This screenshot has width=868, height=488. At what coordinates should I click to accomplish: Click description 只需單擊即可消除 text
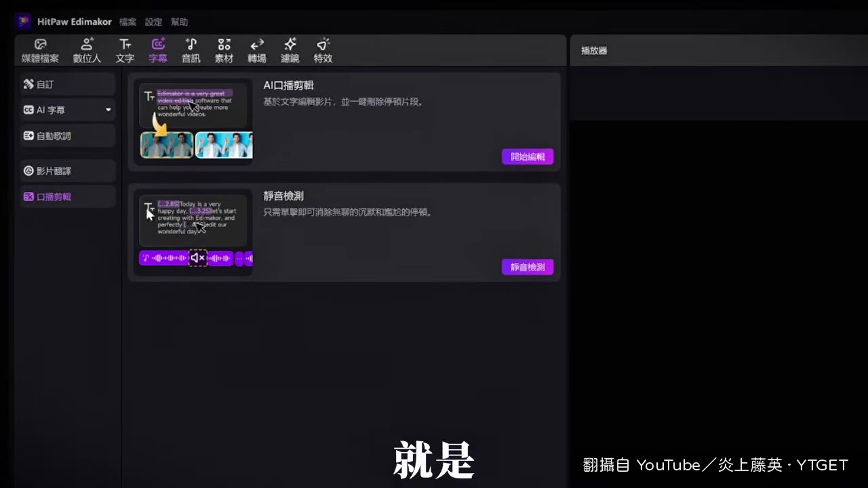[348, 212]
